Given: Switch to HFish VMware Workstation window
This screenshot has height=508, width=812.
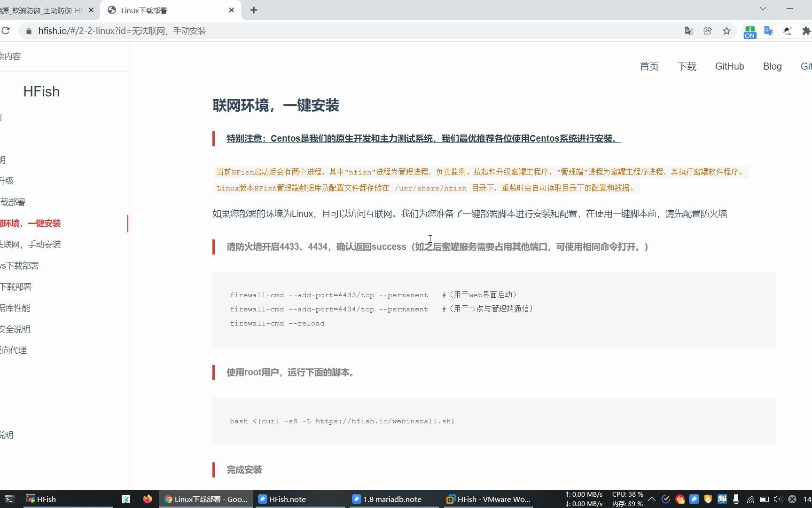Looking at the screenshot, I should (488, 499).
